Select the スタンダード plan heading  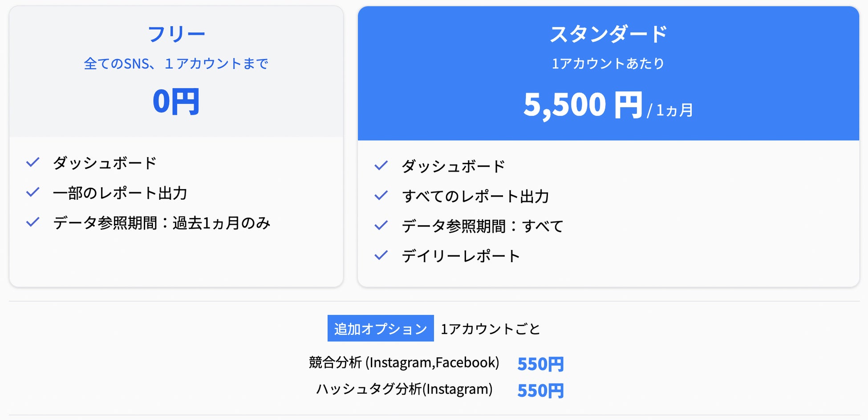point(608,34)
